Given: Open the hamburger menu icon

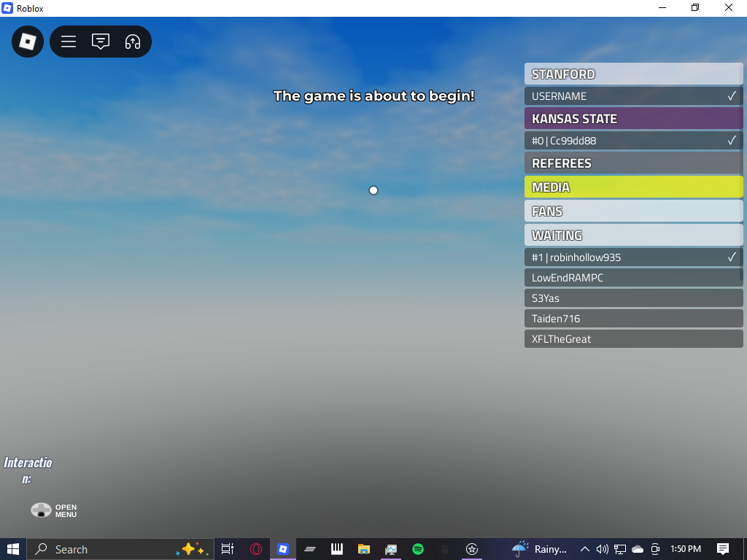Looking at the screenshot, I should 69,42.
